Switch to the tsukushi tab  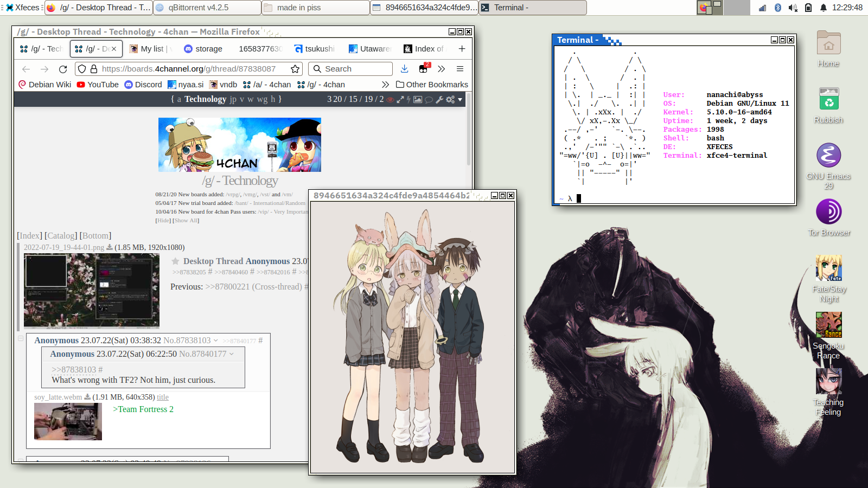point(315,49)
